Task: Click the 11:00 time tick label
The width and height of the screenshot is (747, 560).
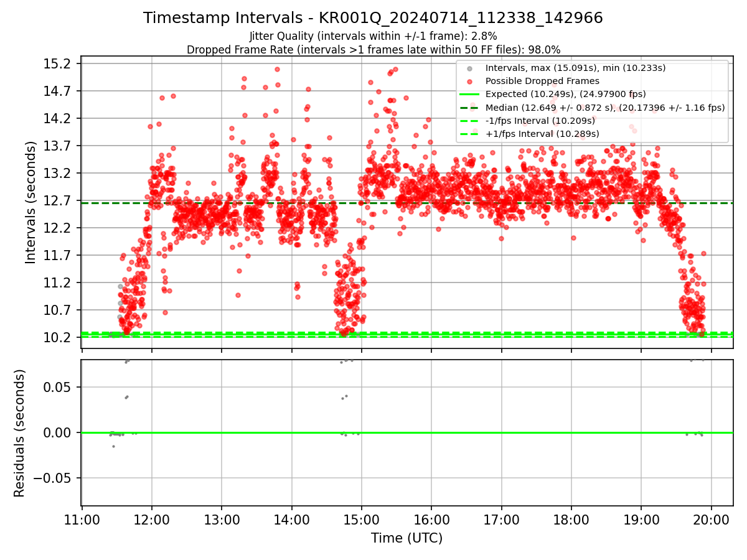Action: click(x=82, y=520)
